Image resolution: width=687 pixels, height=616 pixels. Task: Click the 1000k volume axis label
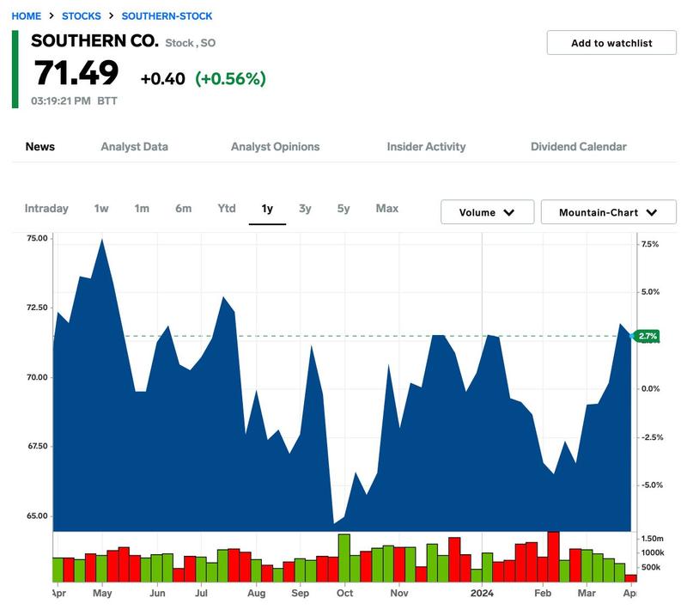[653, 553]
